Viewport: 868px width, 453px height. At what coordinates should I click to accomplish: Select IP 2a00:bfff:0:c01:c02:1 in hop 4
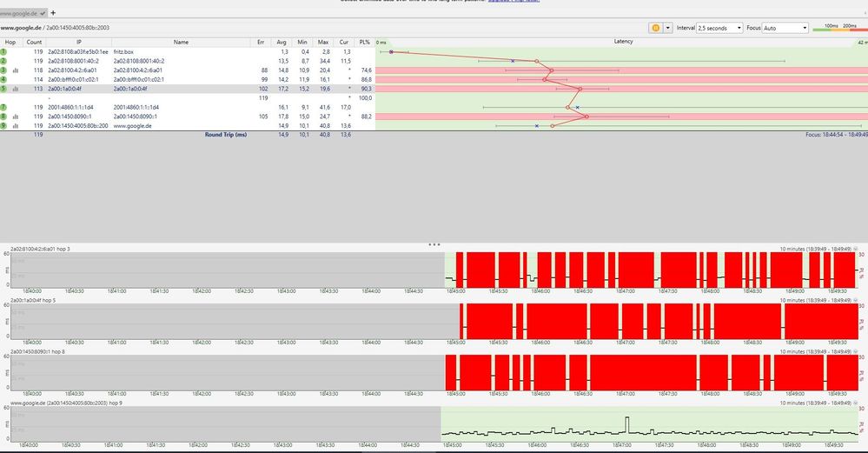(73, 79)
